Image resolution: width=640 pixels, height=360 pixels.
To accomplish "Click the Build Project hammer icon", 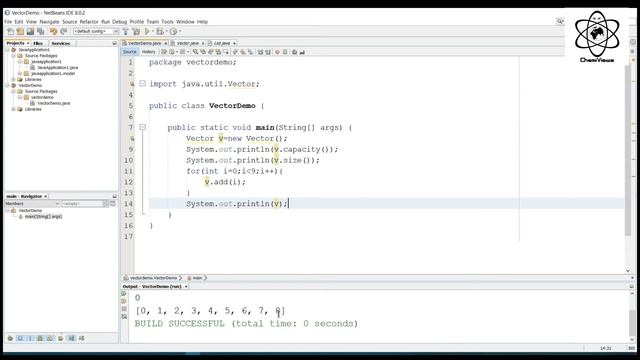I will coord(125,31).
